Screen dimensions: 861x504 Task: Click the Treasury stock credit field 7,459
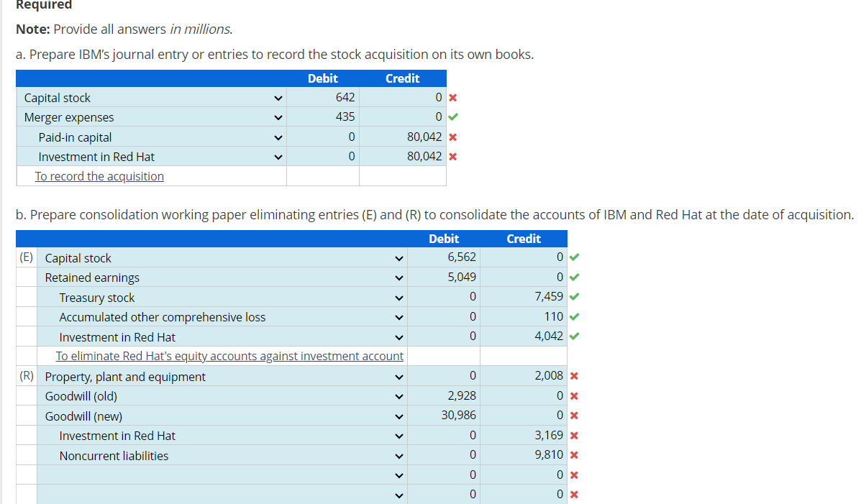(524, 297)
